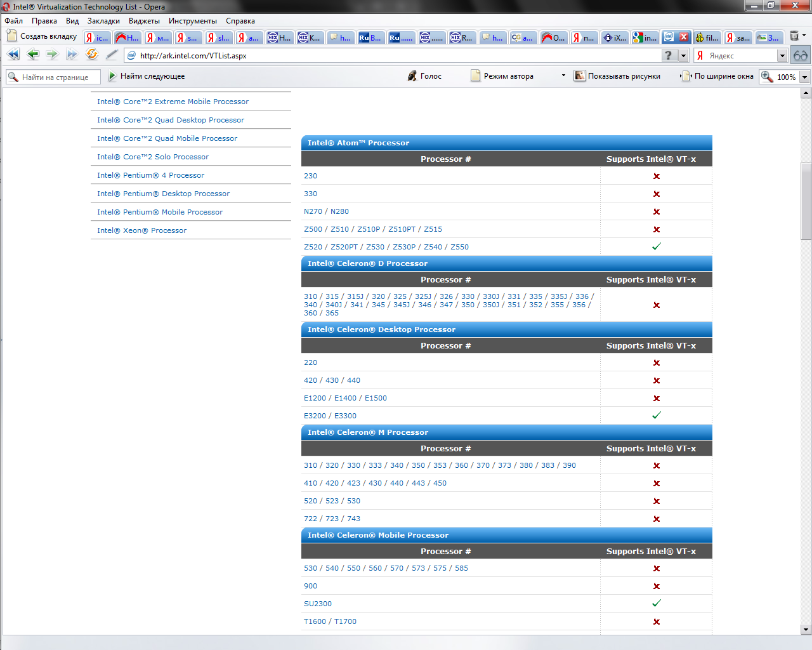Click the red X in Atom 230 row
812x650 pixels.
(657, 176)
